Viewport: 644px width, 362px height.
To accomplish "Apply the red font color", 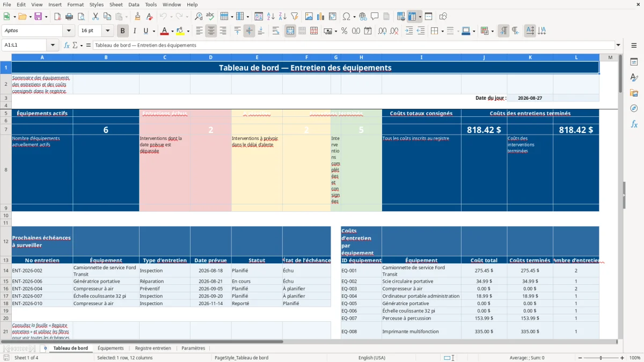I will (164, 31).
